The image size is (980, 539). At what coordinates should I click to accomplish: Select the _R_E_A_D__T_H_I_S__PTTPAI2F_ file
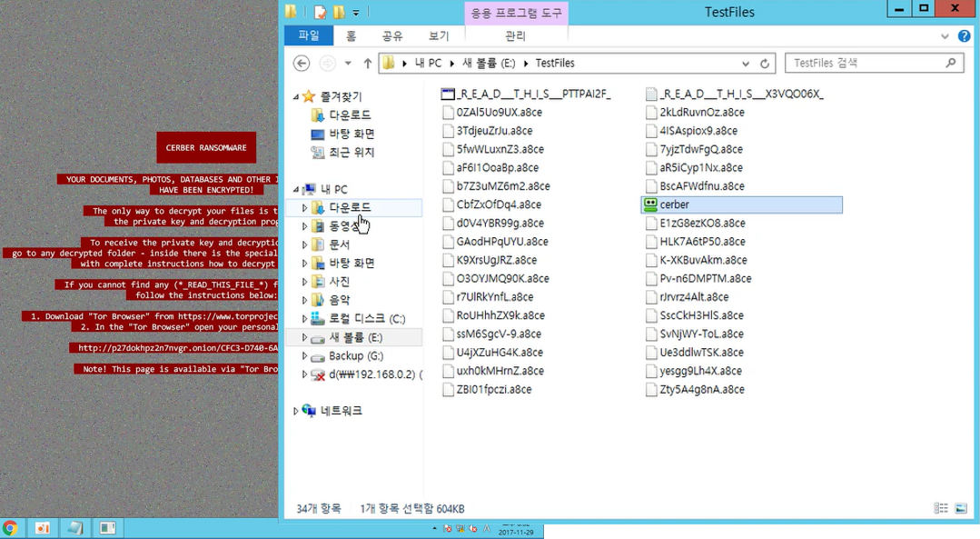tap(526, 94)
